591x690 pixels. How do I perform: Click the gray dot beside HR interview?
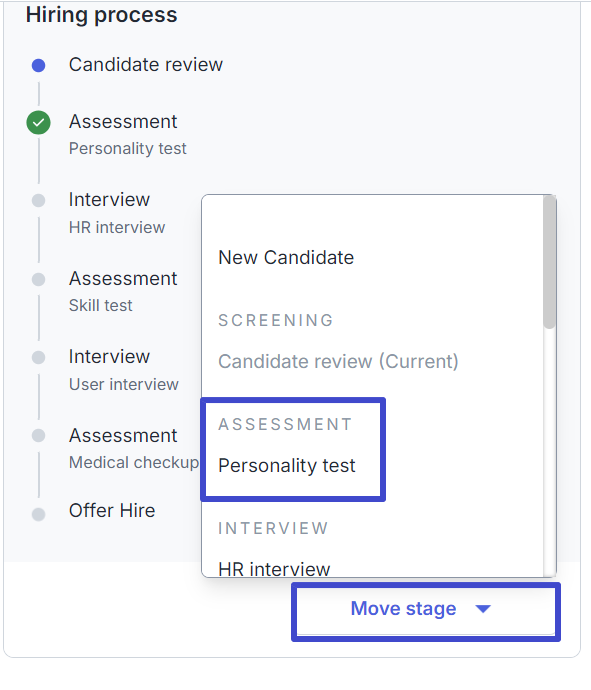coord(39,200)
